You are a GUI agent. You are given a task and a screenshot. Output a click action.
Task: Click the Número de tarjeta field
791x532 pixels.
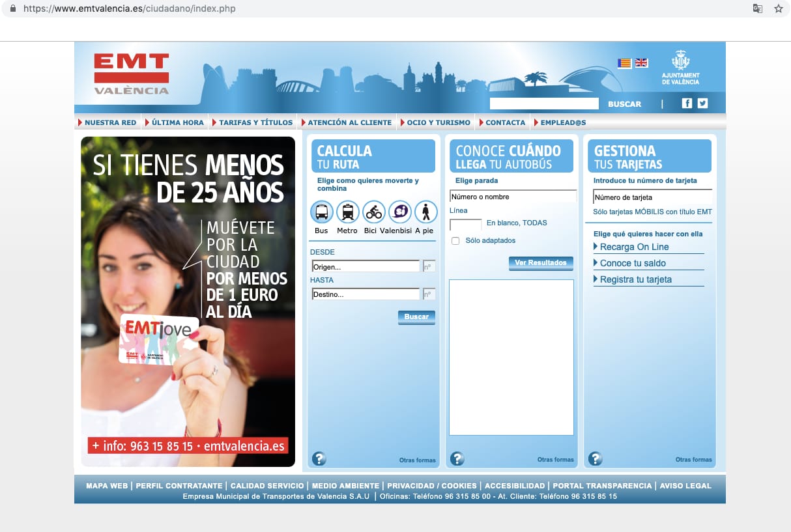point(652,197)
